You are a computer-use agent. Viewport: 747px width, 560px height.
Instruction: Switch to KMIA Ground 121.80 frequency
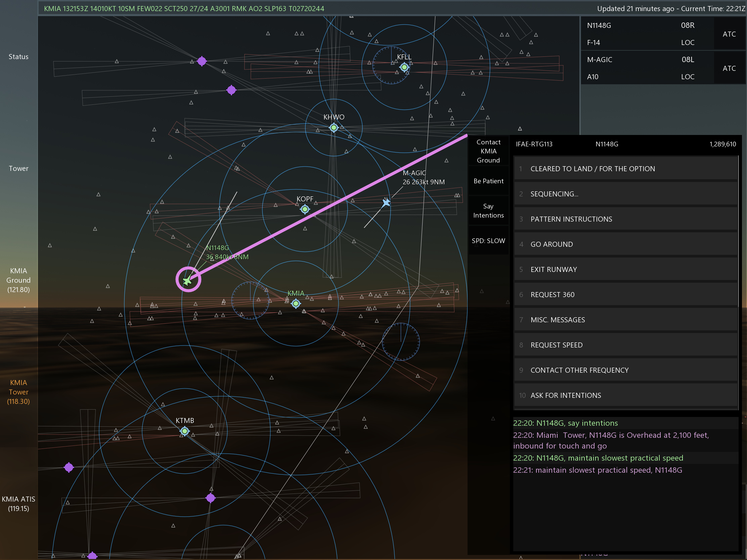pyautogui.click(x=18, y=280)
